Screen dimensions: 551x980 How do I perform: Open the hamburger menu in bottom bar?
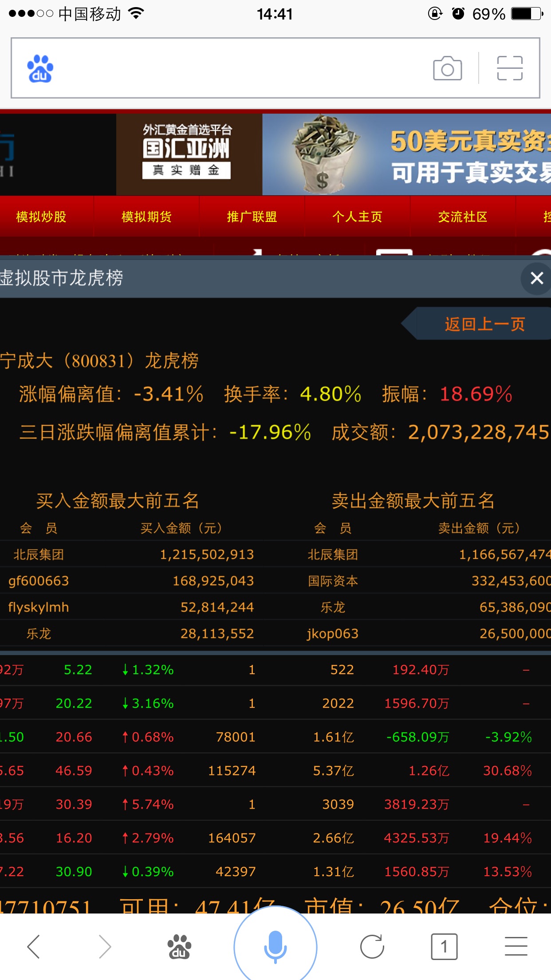(x=516, y=946)
